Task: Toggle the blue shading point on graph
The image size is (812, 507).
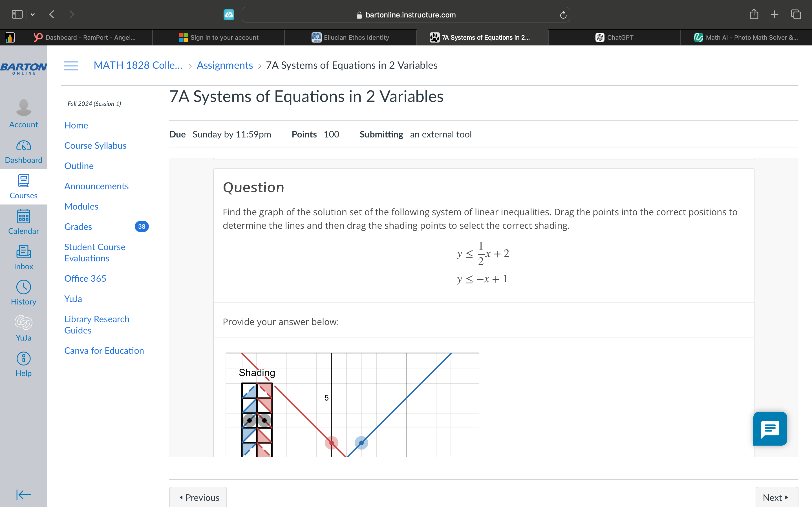Action: click(361, 442)
